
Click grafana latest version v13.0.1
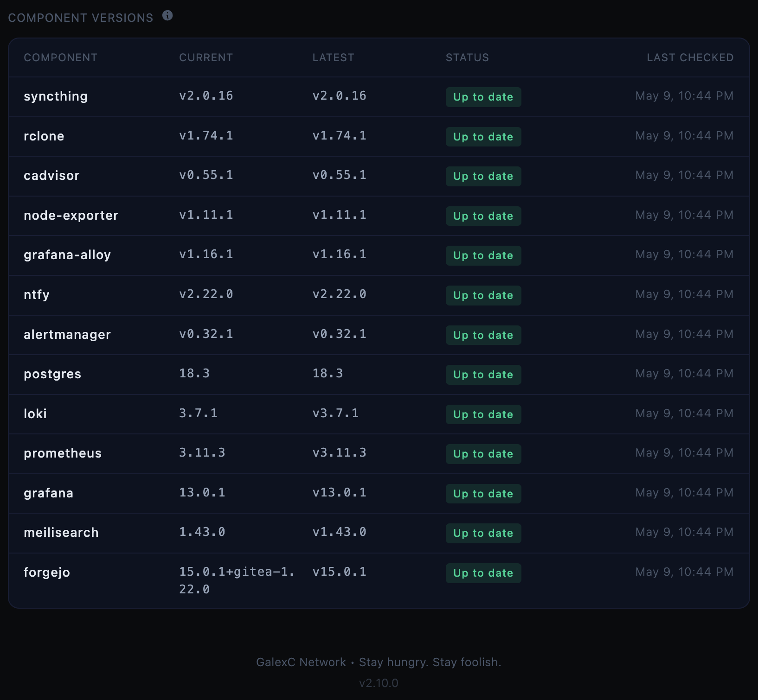tap(340, 493)
